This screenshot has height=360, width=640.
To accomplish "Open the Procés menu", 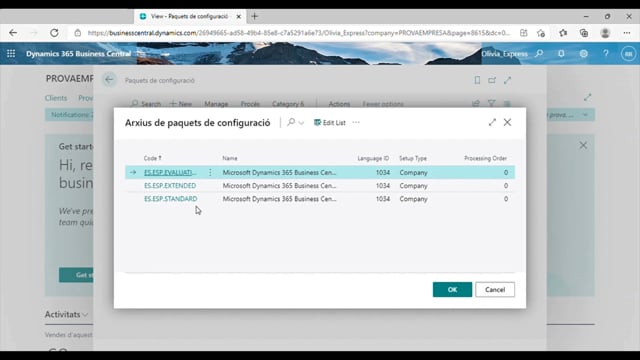I will coord(250,104).
